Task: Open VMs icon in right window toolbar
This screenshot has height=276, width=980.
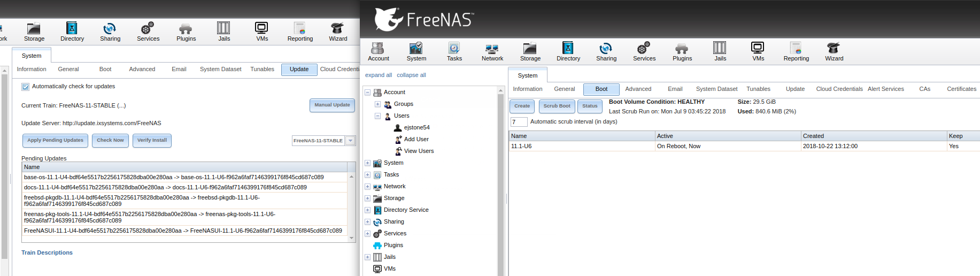Action: pyautogui.click(x=758, y=52)
